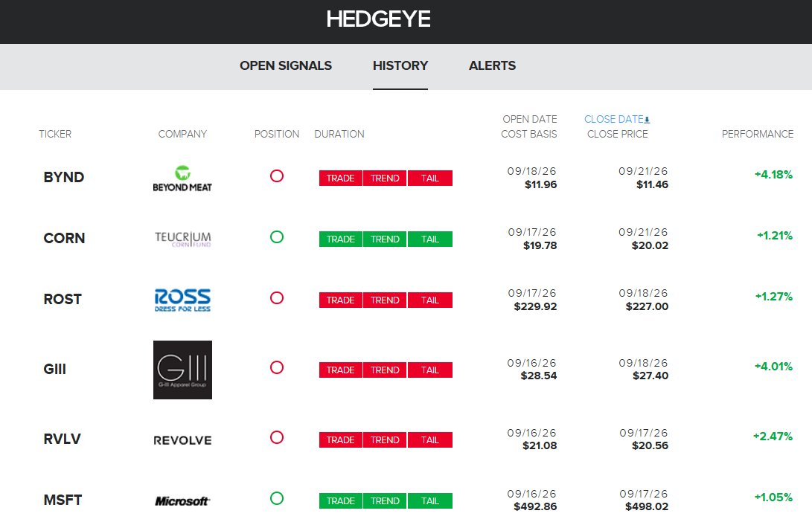This screenshot has width=812, height=528.
Task: Open the Teucrium Corn Fund logo
Action: (x=183, y=239)
